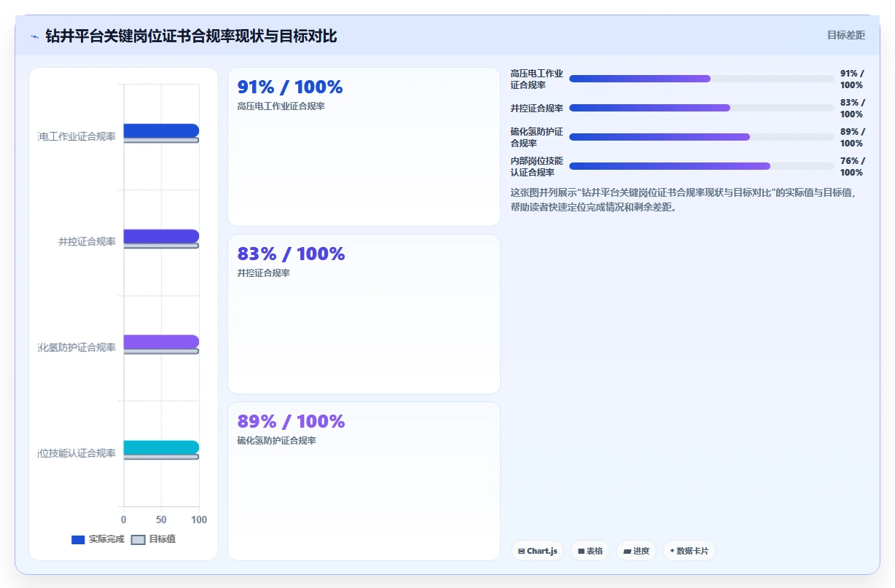Image resolution: width=895 pixels, height=588 pixels.
Task: Click the 井控证合规率 progress bar
Action: click(702, 108)
